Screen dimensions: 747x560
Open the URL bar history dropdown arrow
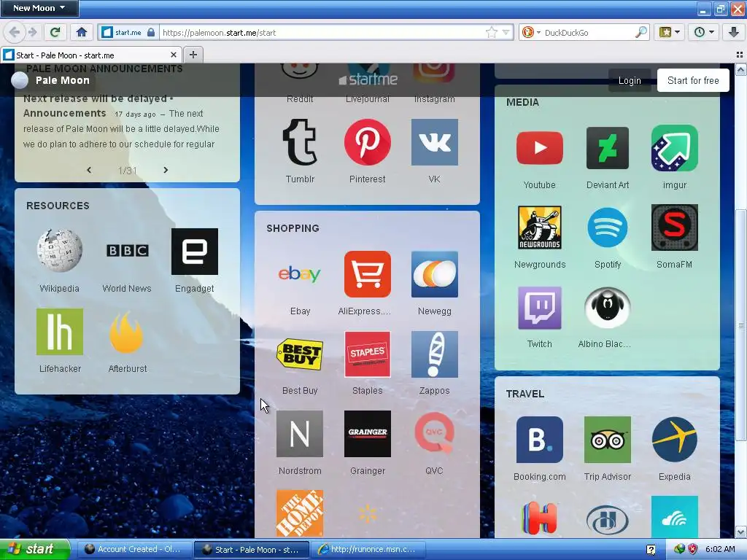(x=506, y=32)
